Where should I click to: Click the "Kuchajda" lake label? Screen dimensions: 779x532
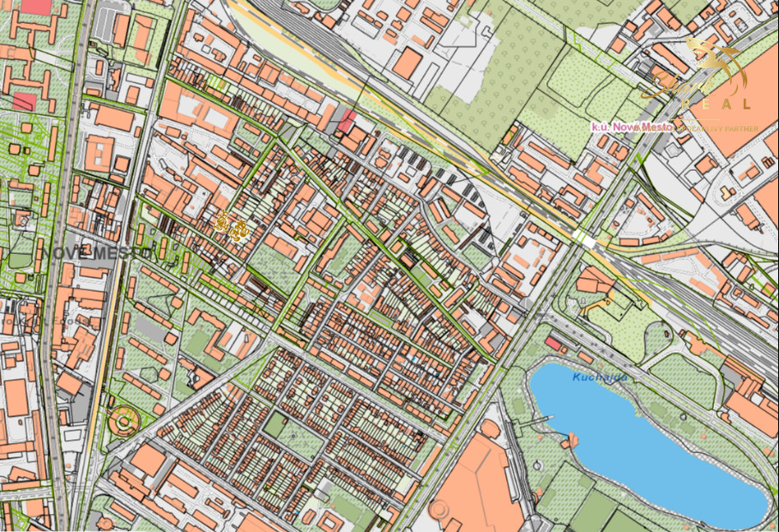600,378
